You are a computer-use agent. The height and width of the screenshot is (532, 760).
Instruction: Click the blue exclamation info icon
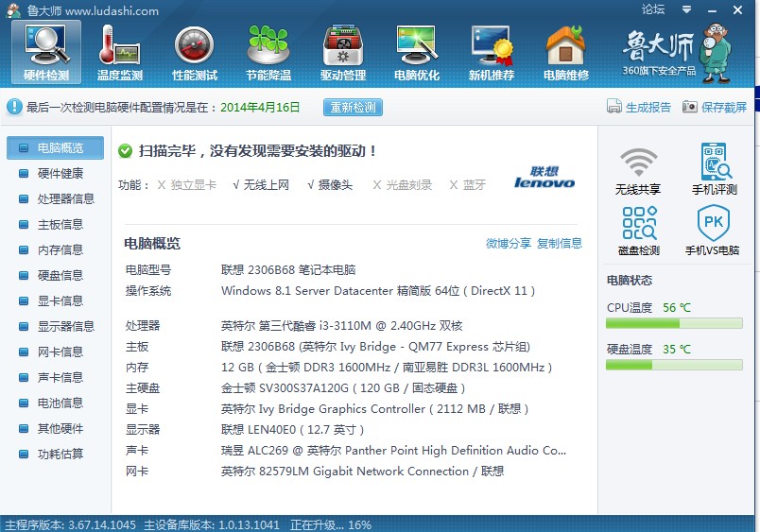coord(14,107)
